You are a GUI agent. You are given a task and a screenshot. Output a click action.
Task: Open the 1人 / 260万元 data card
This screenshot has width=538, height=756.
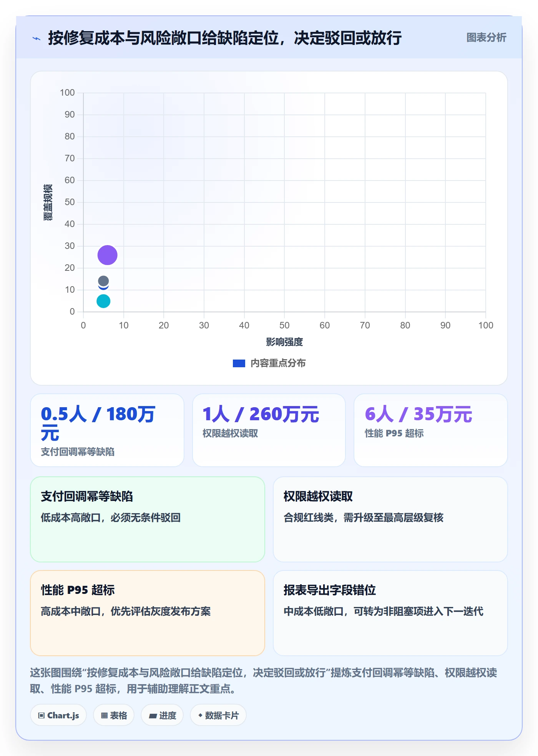click(269, 430)
